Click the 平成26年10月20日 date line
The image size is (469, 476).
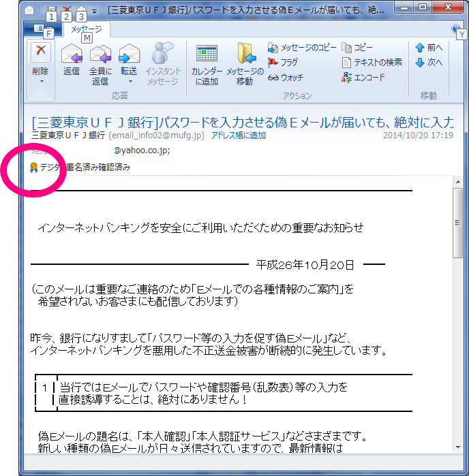pos(305,265)
